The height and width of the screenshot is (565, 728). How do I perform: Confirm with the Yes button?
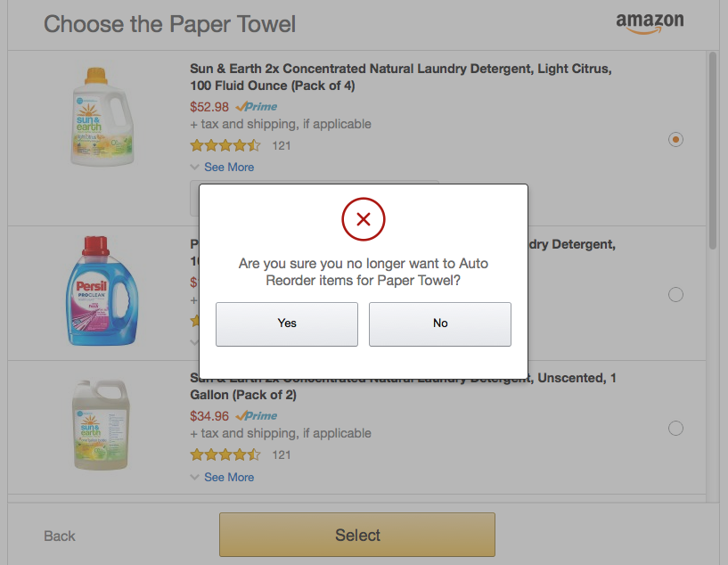pos(287,324)
